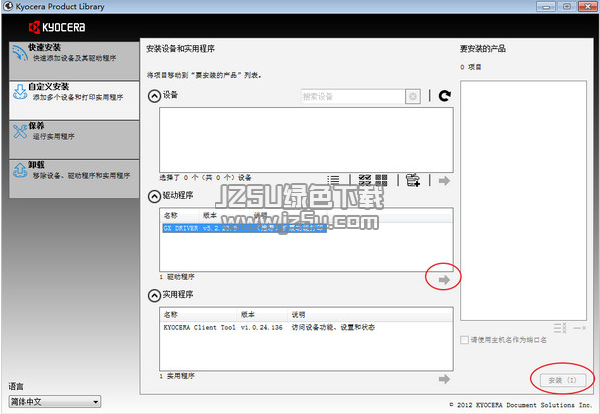Move selected devices to install list arrow
This screenshot has height=414, width=600.
tap(444, 180)
